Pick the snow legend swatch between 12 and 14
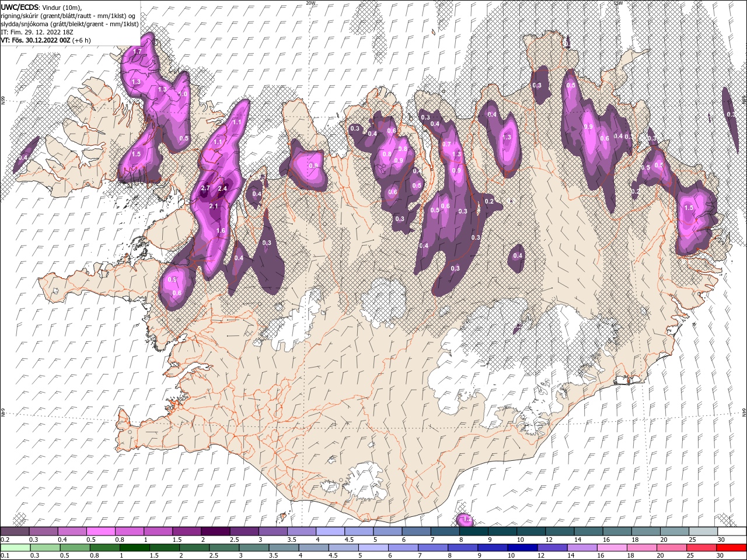Screen dimensions: 747x560 (560, 531)
